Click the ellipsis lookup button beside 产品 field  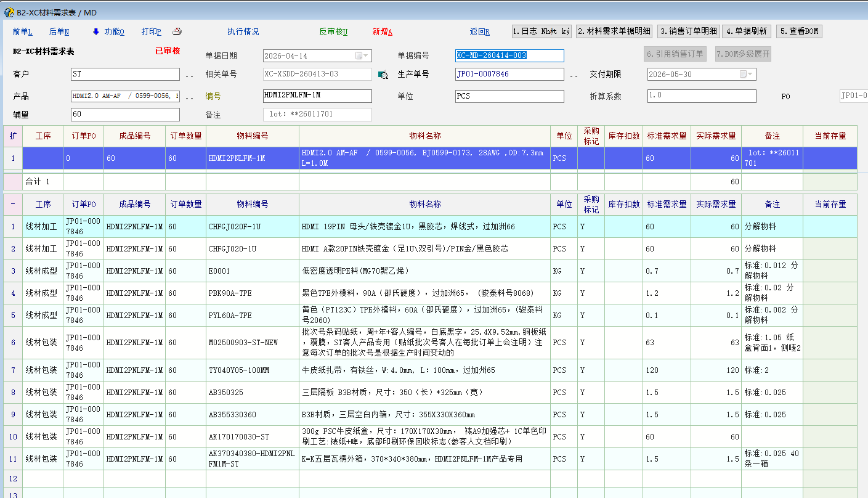(190, 97)
